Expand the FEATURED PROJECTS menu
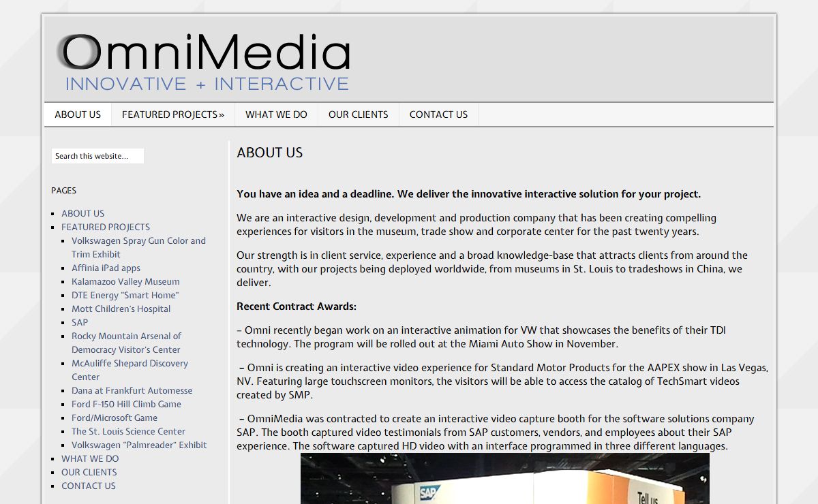The height and width of the screenshot is (504, 818). coord(173,114)
